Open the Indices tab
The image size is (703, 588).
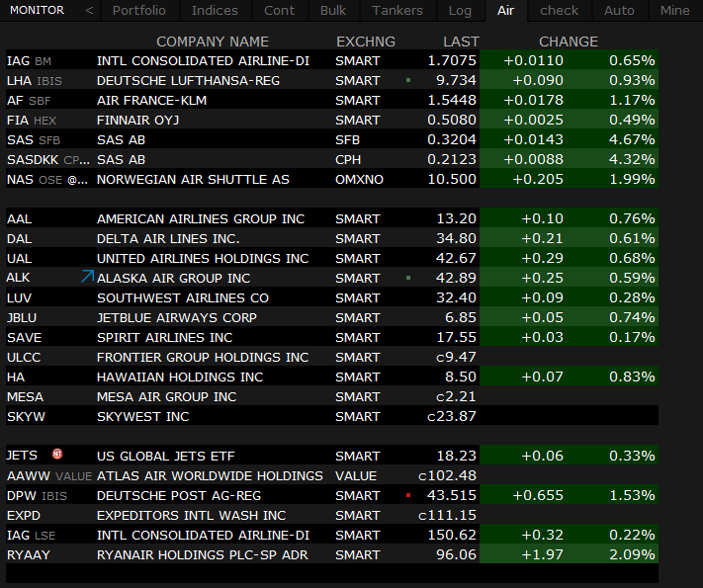(215, 10)
